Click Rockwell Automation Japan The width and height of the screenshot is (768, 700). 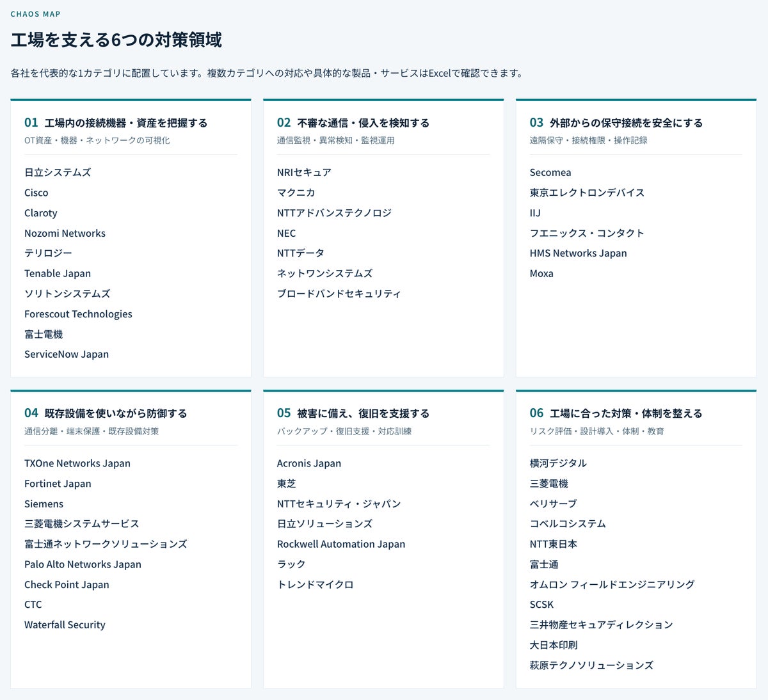[341, 544]
